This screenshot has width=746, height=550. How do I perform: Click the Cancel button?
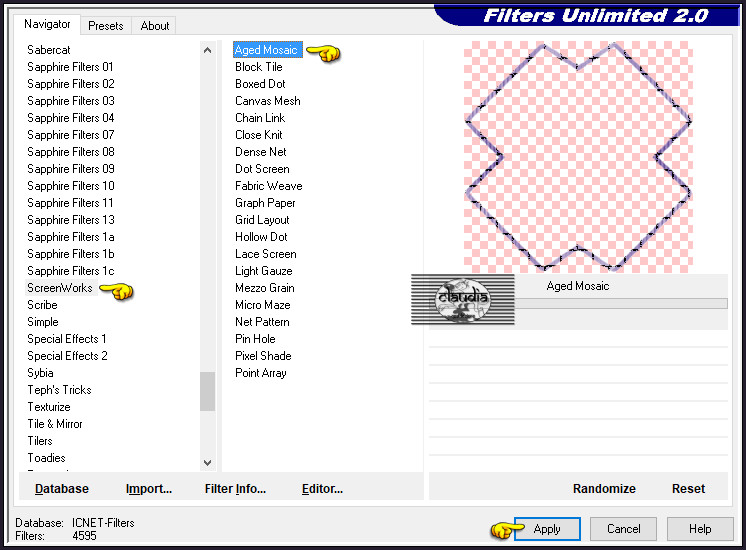tap(623, 529)
